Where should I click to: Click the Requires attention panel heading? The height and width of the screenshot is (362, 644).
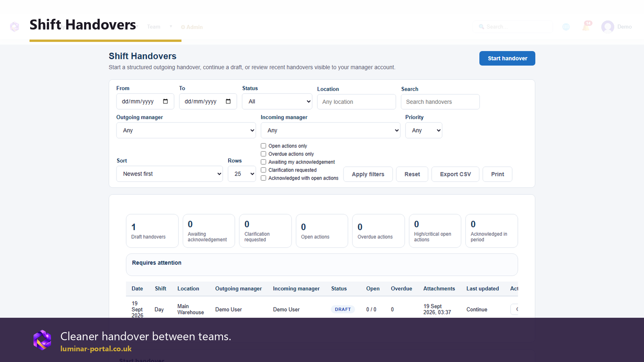click(157, 263)
